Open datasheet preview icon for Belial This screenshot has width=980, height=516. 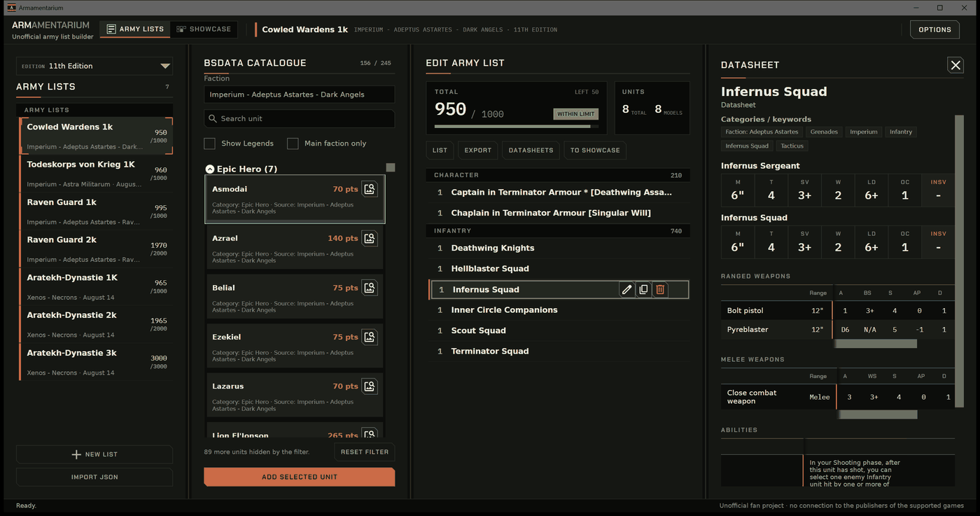pos(370,288)
